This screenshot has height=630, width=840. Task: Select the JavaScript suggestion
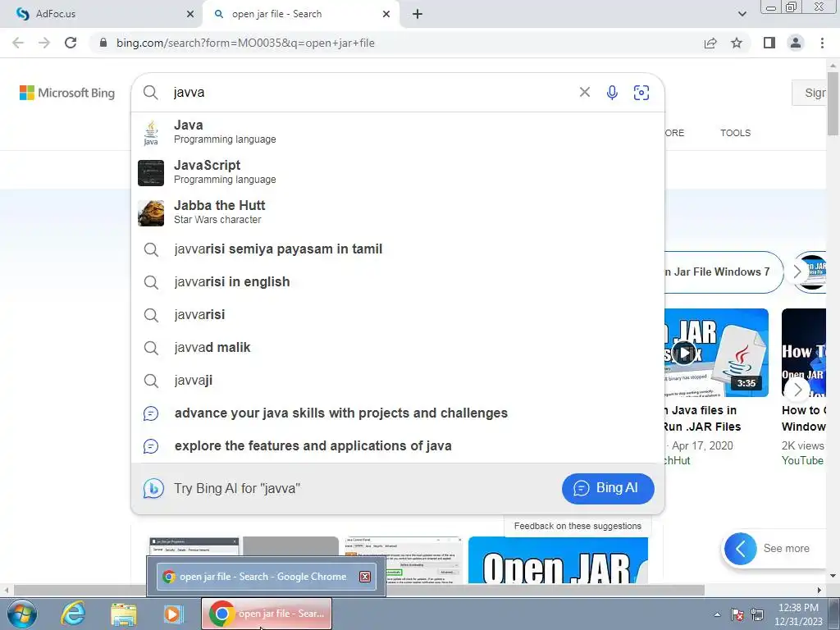398,172
